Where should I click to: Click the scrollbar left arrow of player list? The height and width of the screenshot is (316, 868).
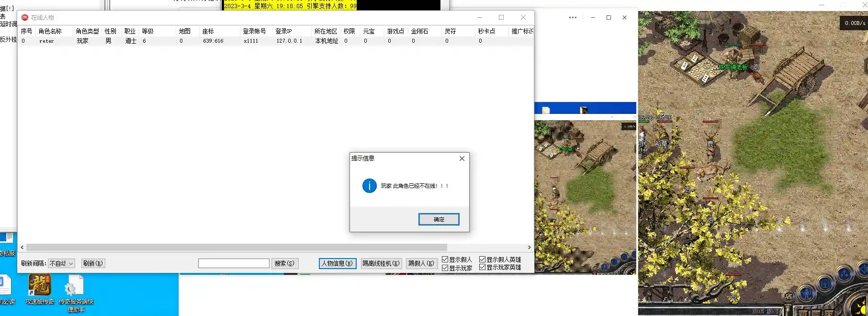click(22, 248)
